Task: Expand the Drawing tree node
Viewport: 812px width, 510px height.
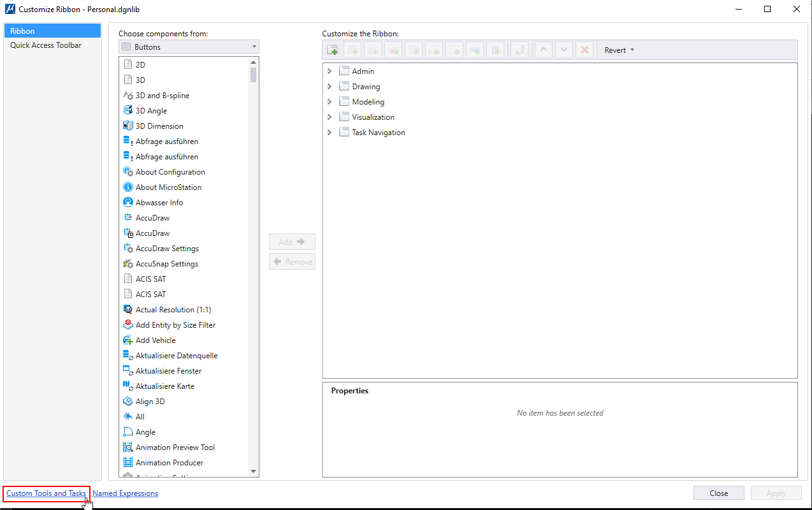Action: click(x=330, y=87)
